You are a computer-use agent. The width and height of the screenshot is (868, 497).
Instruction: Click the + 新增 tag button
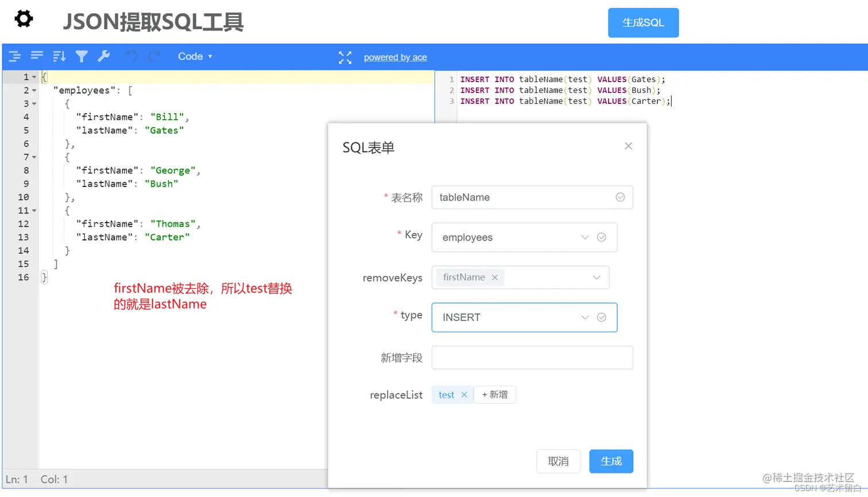click(x=495, y=395)
